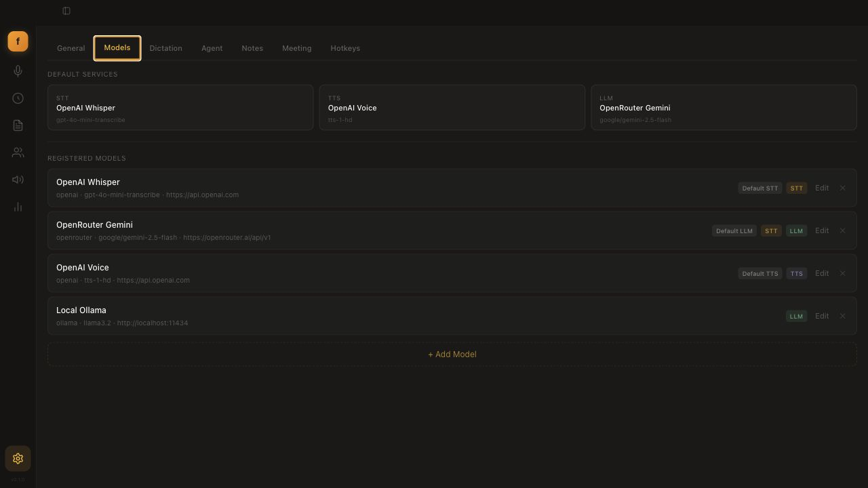Select the STT default service card
Image resolution: width=868 pixels, height=488 pixels.
pos(180,107)
